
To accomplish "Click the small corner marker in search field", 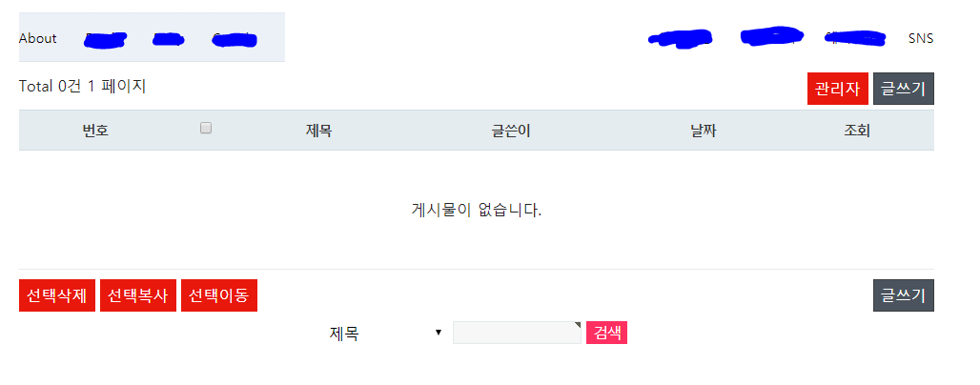I will pos(578,325).
